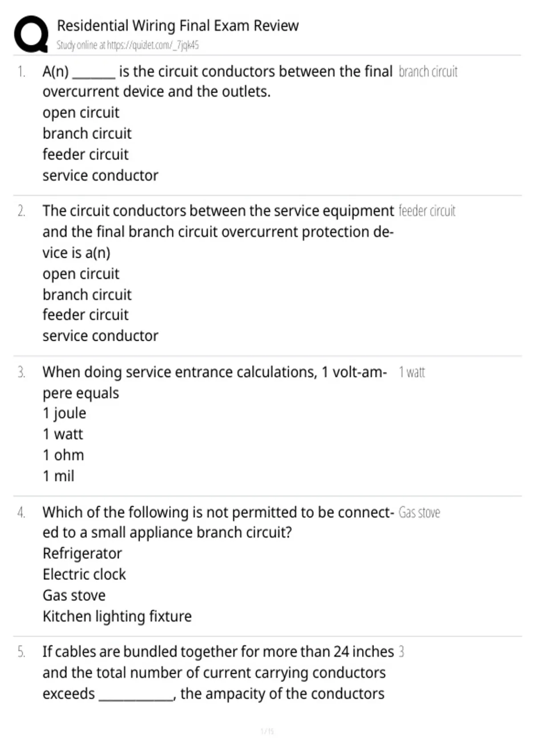The height and width of the screenshot is (756, 534).
Task: Select the '1 joule' option
Action: click(65, 413)
